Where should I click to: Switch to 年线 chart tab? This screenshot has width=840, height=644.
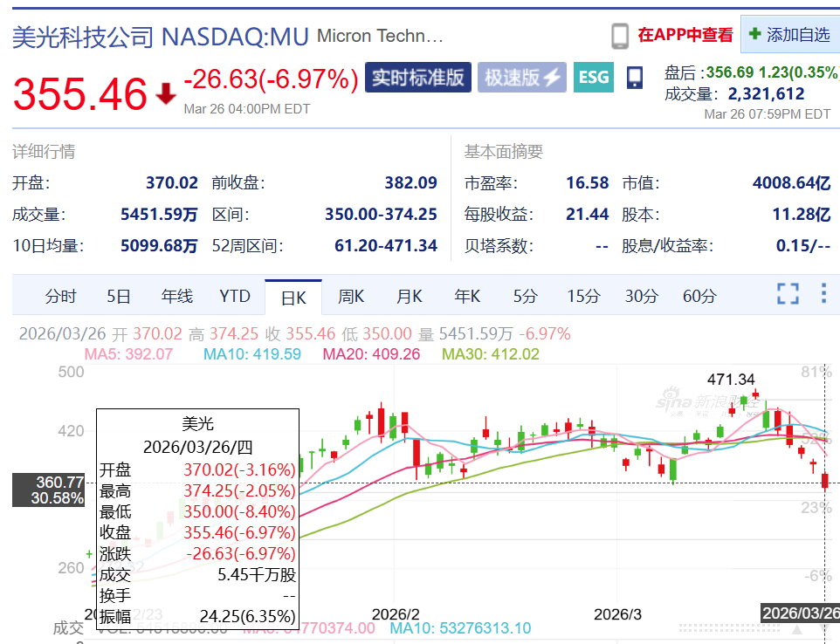pyautogui.click(x=176, y=296)
